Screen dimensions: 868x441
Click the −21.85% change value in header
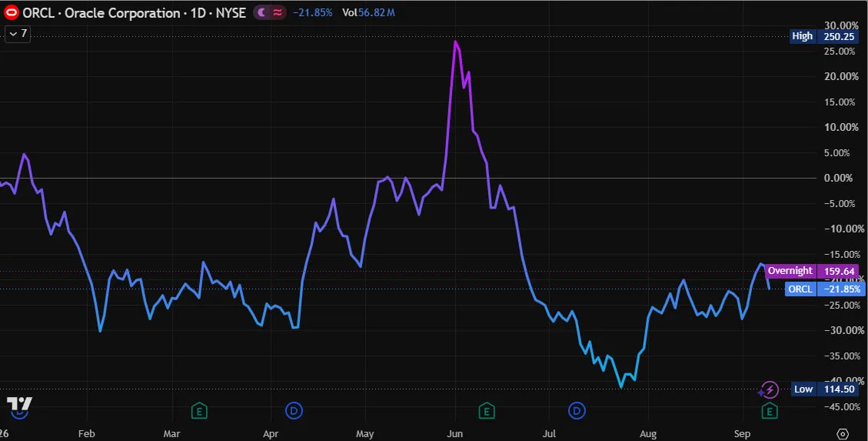(x=312, y=13)
